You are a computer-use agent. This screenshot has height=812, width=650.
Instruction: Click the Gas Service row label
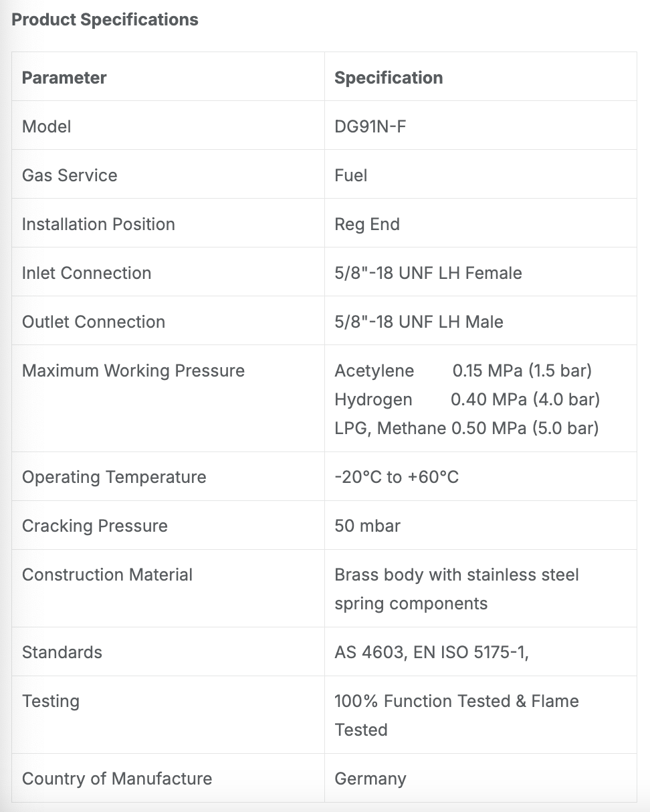[x=70, y=175]
